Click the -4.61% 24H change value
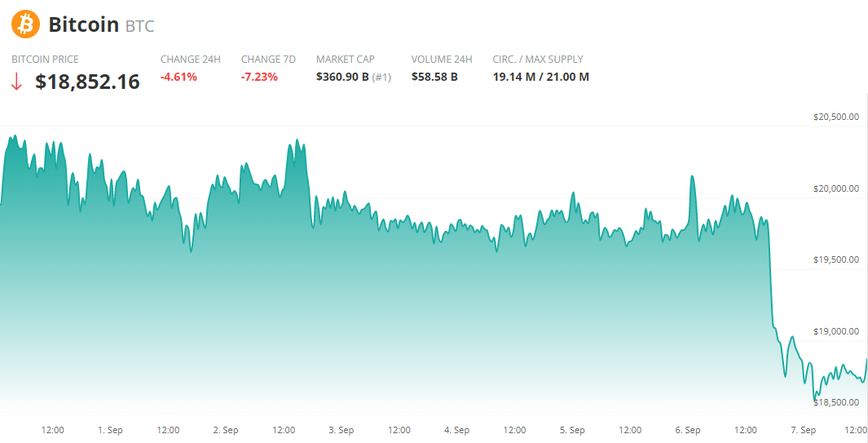Image resolution: width=868 pixels, height=443 pixels. click(178, 77)
